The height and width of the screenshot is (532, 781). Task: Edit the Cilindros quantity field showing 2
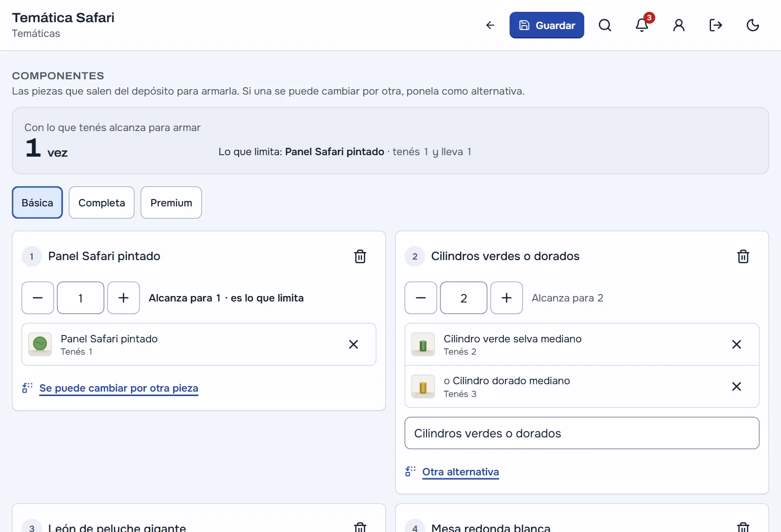click(x=463, y=298)
